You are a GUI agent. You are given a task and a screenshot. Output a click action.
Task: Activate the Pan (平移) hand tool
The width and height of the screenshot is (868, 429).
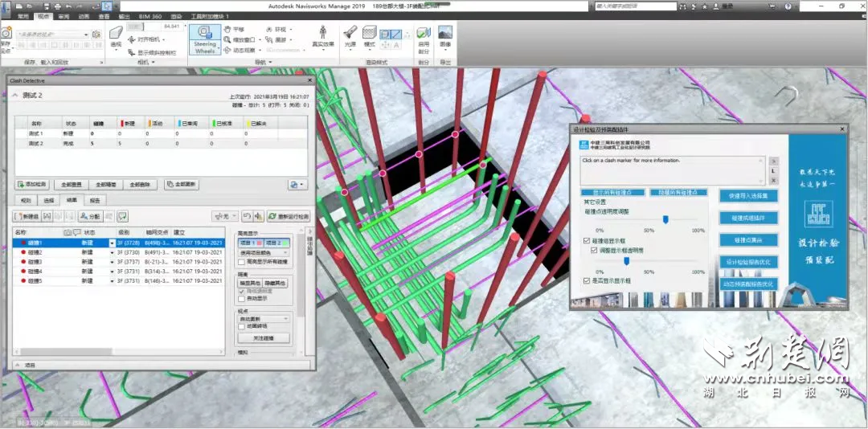point(234,30)
